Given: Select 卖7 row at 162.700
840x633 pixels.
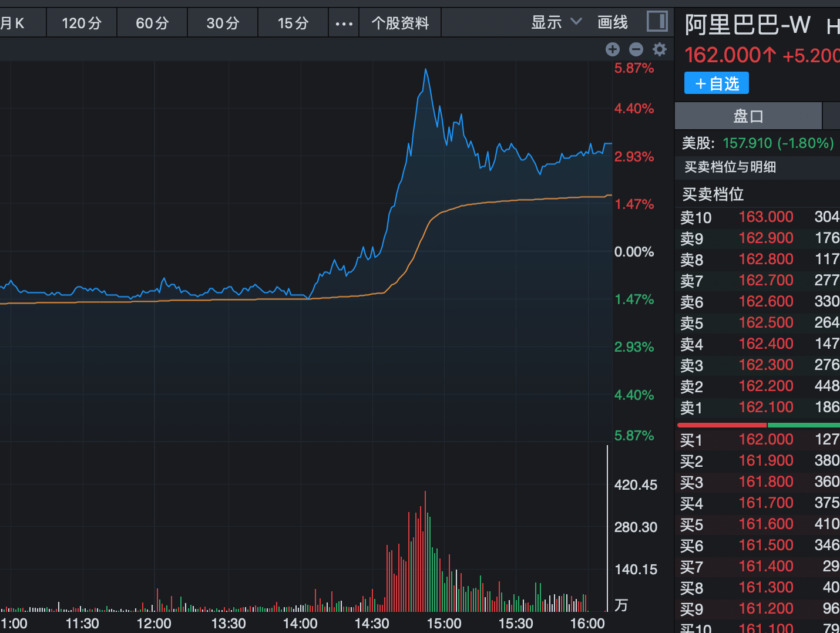Looking at the screenshot, I should pos(759,281).
